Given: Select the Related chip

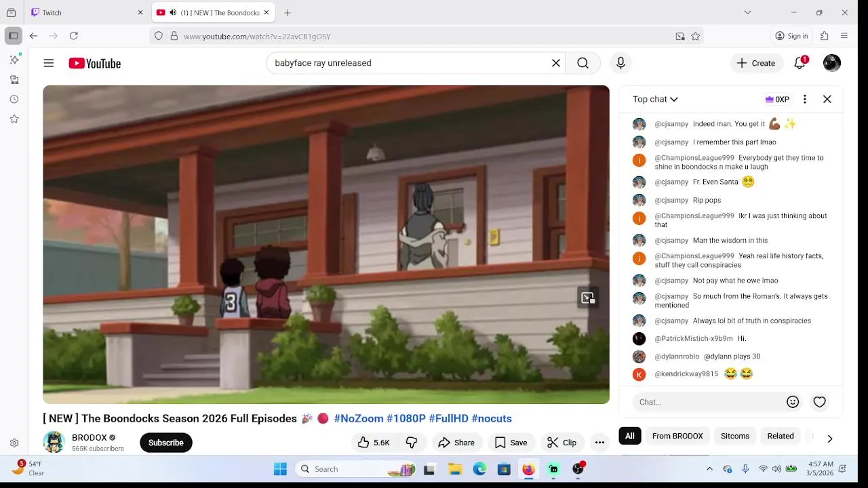Looking at the screenshot, I should (781, 436).
